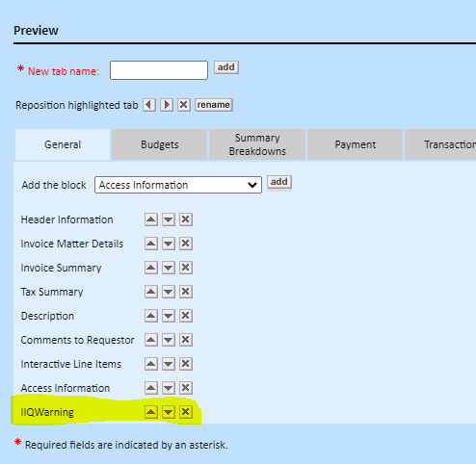Click rename button for highlighted tab
This screenshot has height=464, width=476.
(x=214, y=105)
